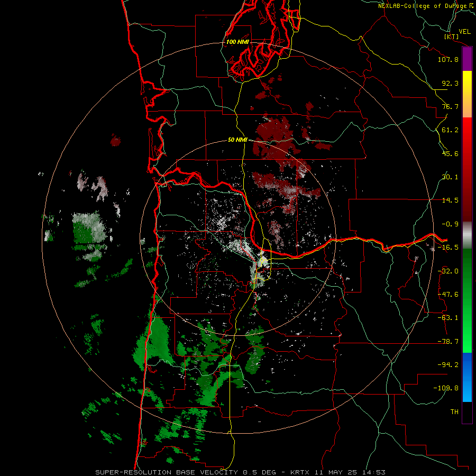476x476 pixels.
Task: Click the -47.6 legend value
Action: (x=448, y=295)
